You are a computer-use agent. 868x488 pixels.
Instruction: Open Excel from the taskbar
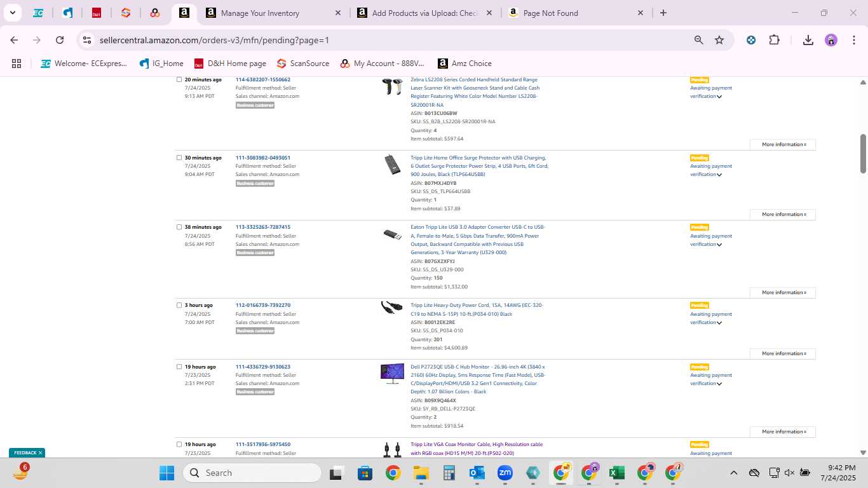pos(616,473)
